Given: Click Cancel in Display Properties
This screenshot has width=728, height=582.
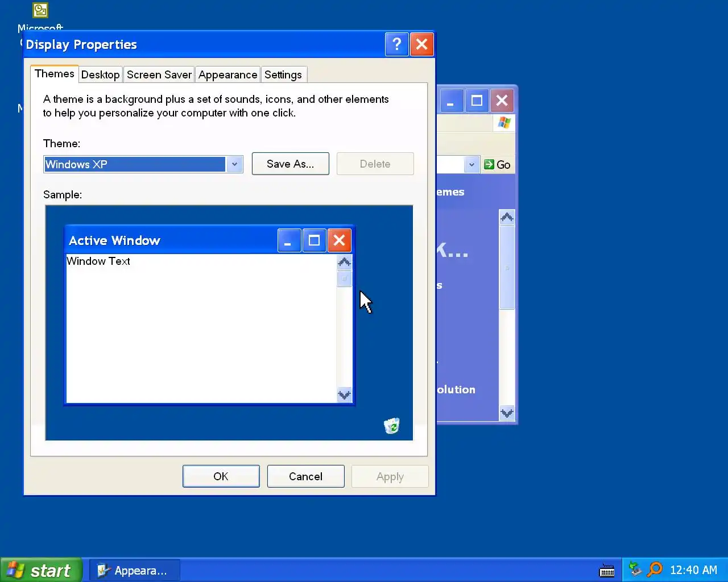Looking at the screenshot, I should 305,476.
